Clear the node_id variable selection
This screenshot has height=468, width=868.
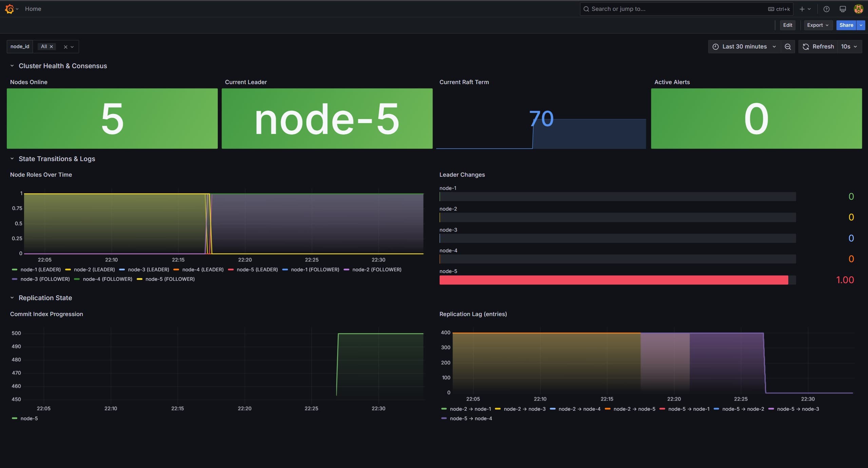(x=65, y=47)
